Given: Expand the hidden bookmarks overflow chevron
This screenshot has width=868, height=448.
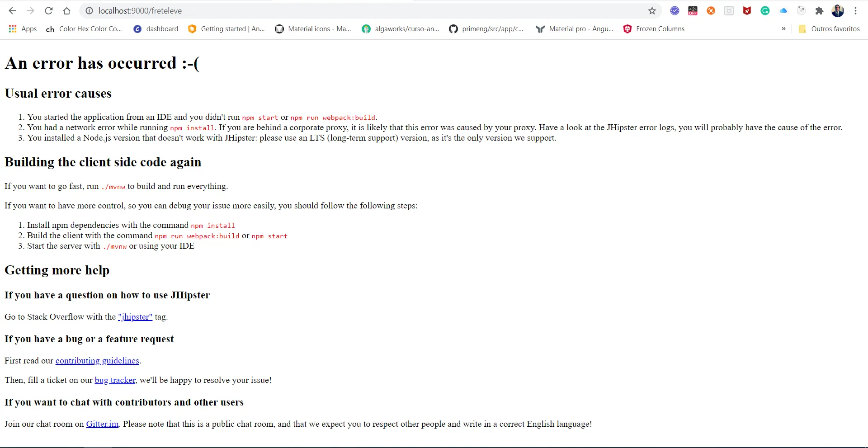Looking at the screenshot, I should click(783, 29).
